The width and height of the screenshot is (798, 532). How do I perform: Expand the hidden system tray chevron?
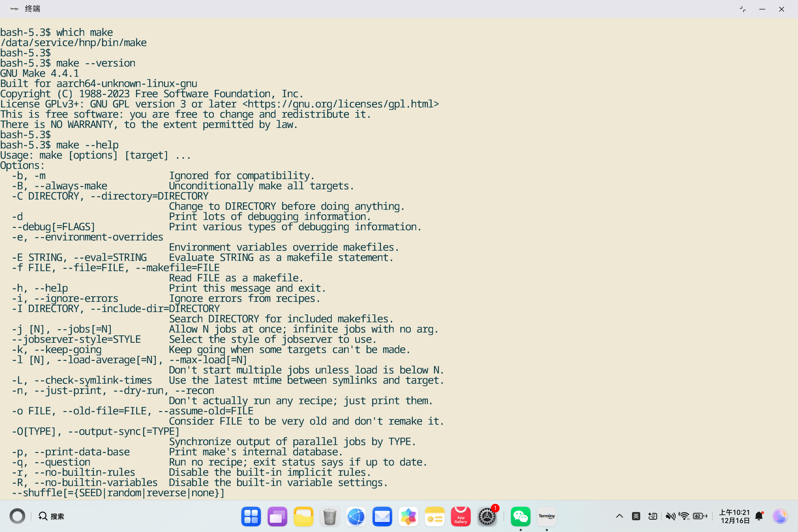tap(619, 516)
